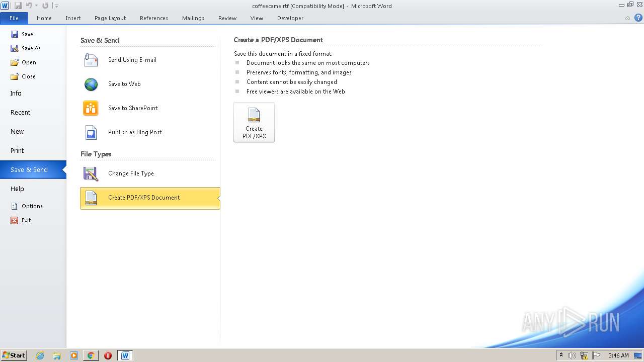Viewport: 644px width, 362px height.
Task: Click the Create PDF/XPS button
Action: point(254,122)
